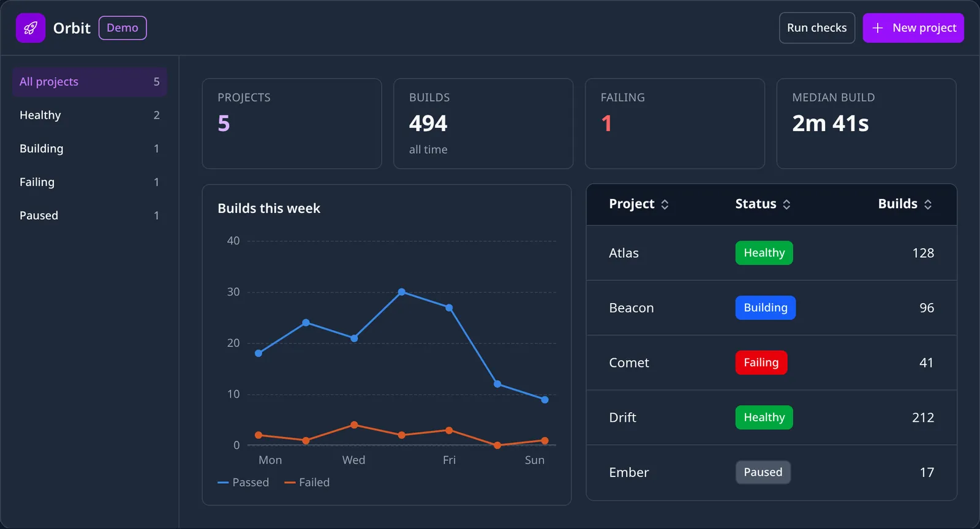The height and width of the screenshot is (529, 980).
Task: Click build count 41 for Comet
Action: (927, 363)
